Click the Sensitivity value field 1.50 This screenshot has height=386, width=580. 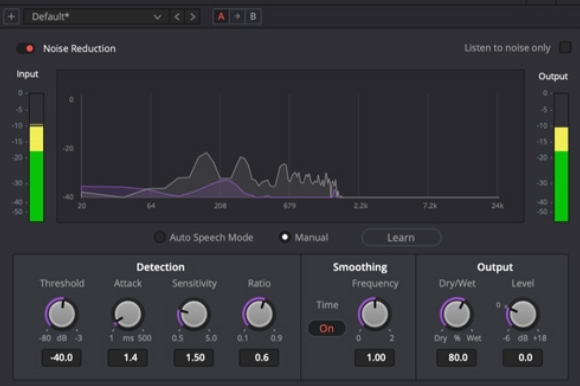pyautogui.click(x=193, y=358)
